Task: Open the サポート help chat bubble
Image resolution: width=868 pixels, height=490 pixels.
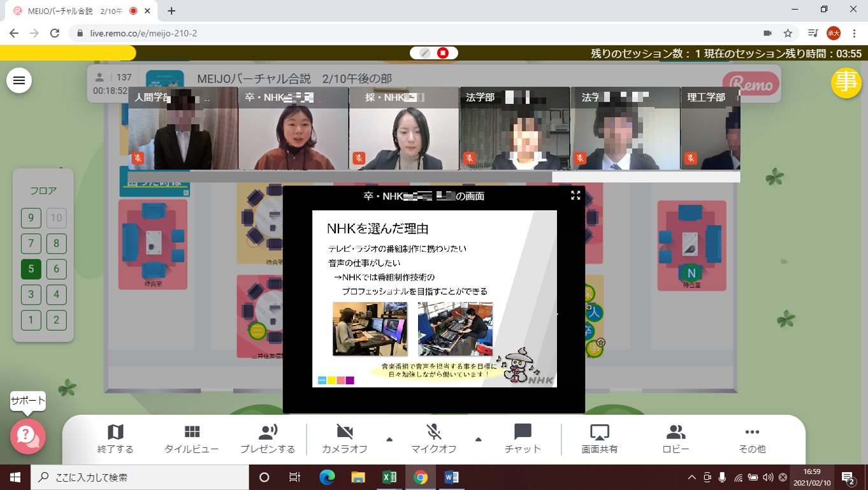Action: coord(27,436)
